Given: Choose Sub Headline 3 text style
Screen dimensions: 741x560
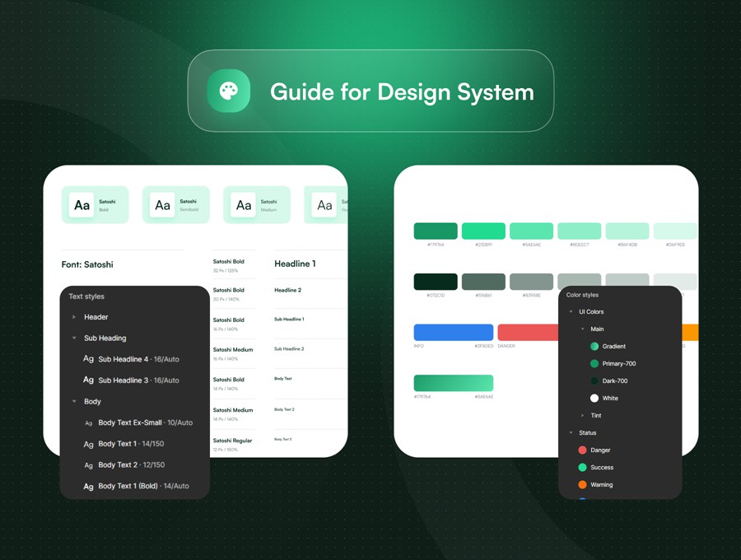Looking at the screenshot, I should [x=138, y=380].
